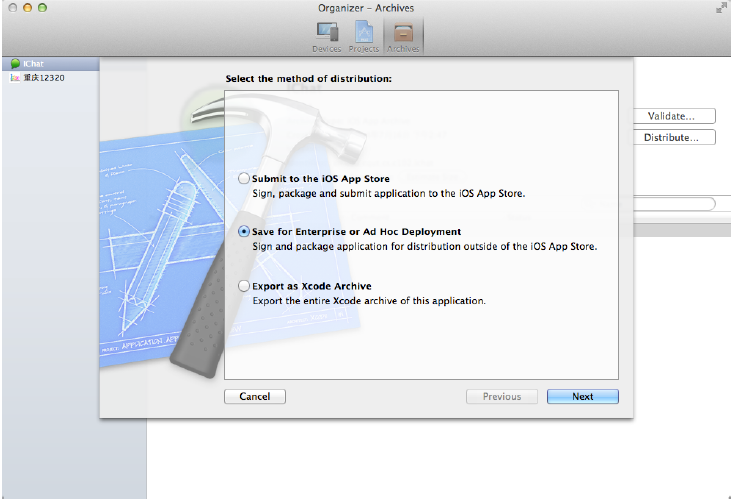Open the Devices section in the toolbar
This screenshot has height=499, width=731.
point(327,36)
